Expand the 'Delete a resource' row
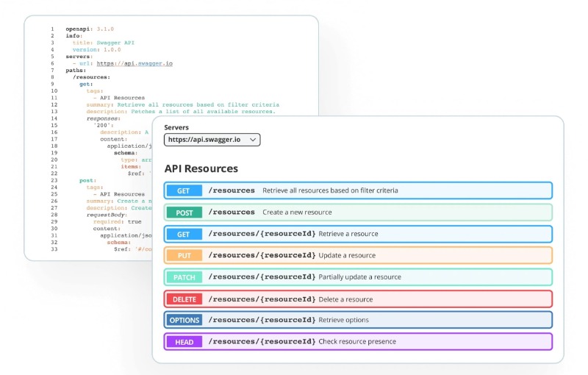This screenshot has height=375, width=588. coord(358,299)
